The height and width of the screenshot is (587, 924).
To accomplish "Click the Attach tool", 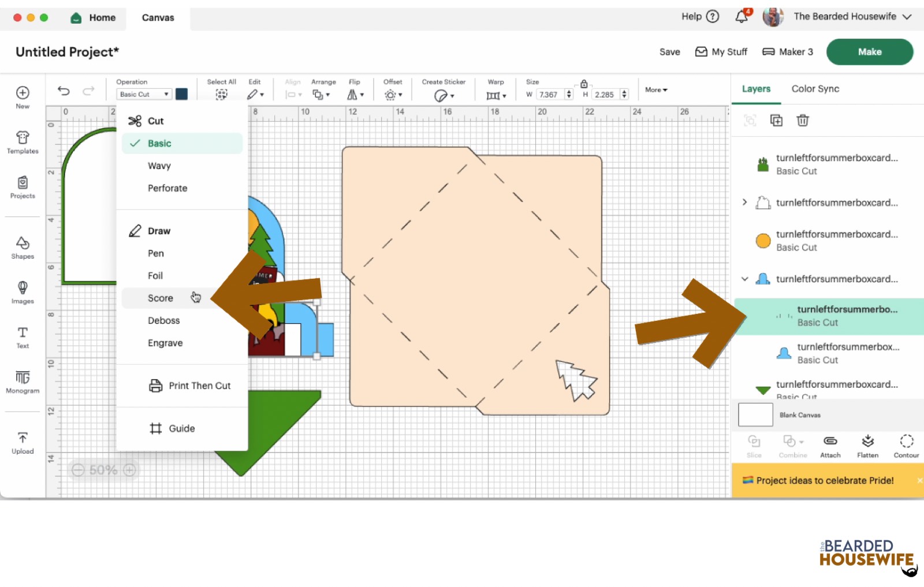I will pyautogui.click(x=830, y=447).
